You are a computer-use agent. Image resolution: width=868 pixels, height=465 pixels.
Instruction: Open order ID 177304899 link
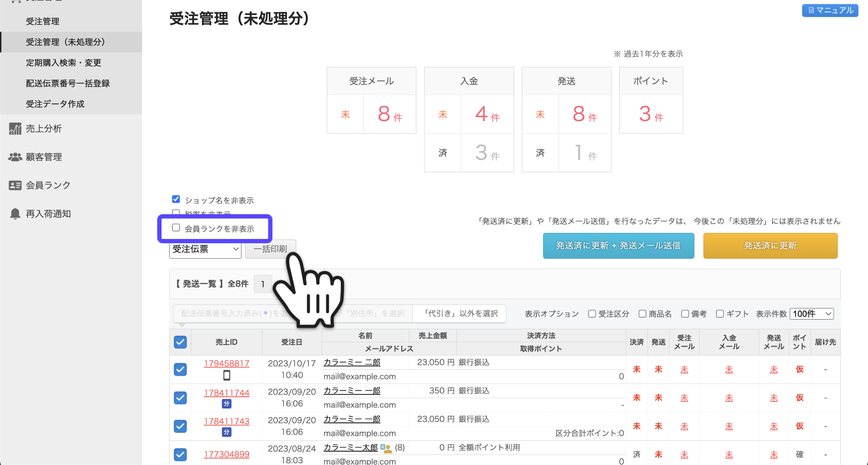pos(227,455)
